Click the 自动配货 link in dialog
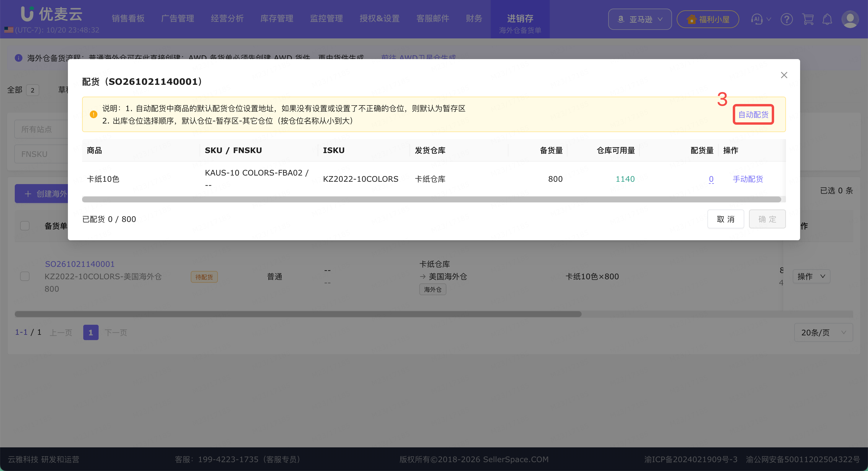The height and width of the screenshot is (471, 868). click(x=753, y=115)
